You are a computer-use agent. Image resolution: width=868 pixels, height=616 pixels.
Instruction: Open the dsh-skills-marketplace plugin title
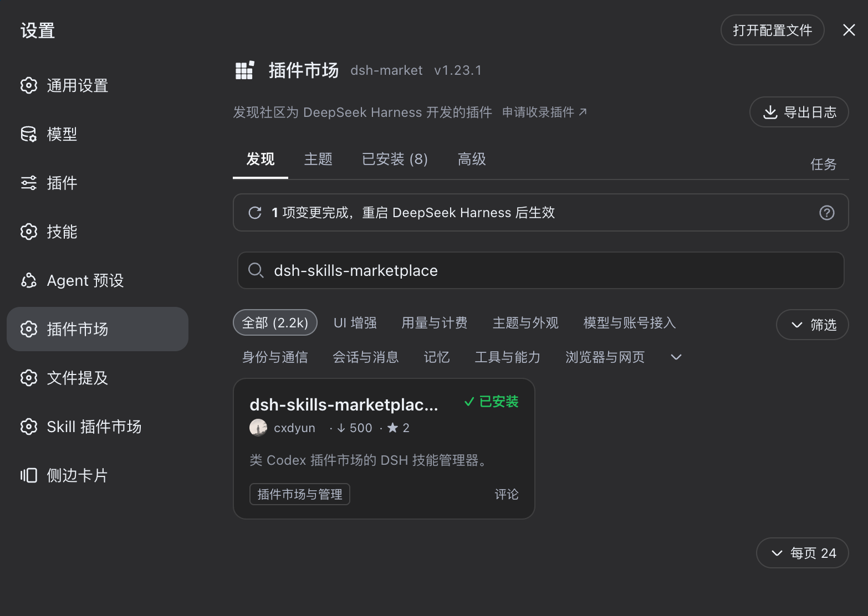344,405
